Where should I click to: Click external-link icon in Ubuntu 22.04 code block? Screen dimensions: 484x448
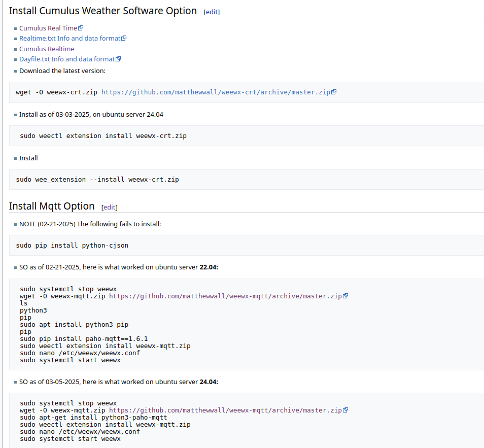(x=345, y=296)
